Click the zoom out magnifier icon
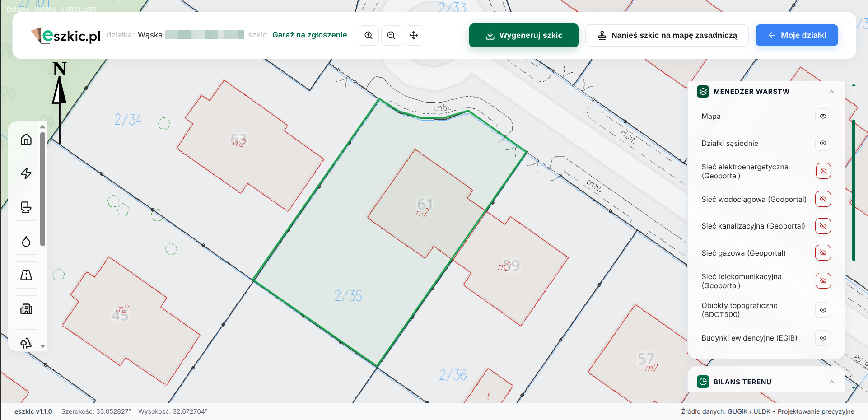Screen dimensions: 868x420 (x=391, y=35)
